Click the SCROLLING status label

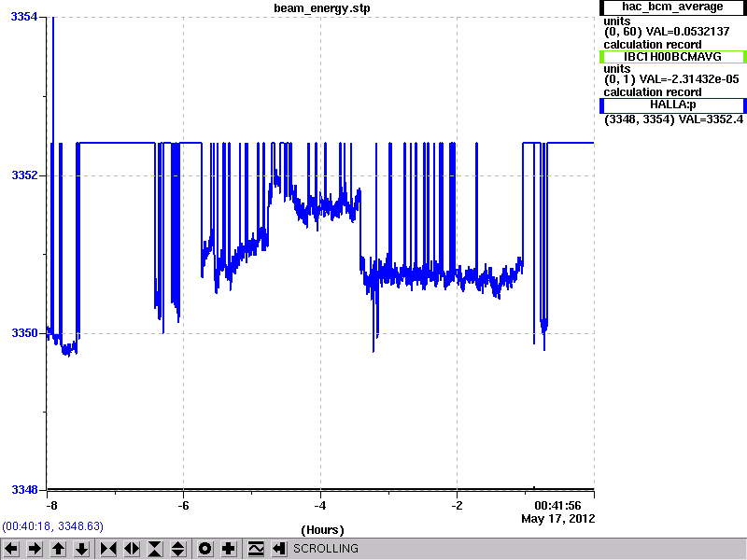[x=325, y=549]
